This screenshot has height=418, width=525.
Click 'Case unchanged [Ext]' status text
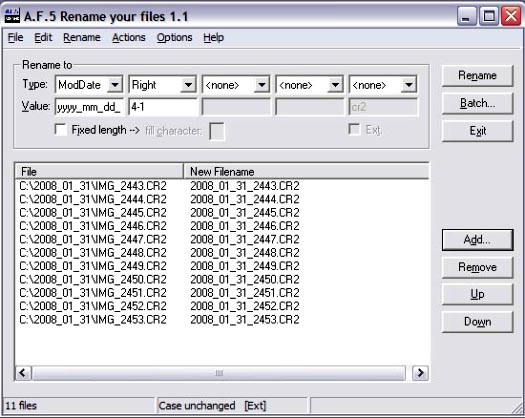tap(212, 406)
